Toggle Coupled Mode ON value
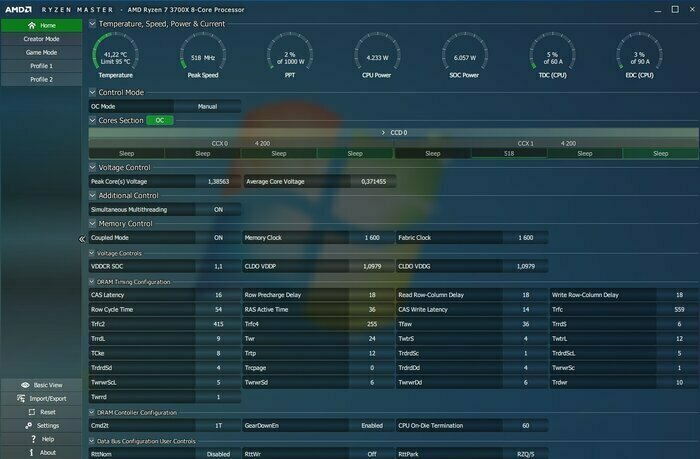The width and height of the screenshot is (700, 459). (218, 238)
